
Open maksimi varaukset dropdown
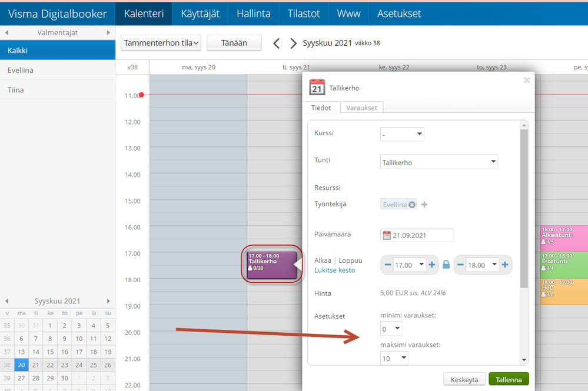394,358
